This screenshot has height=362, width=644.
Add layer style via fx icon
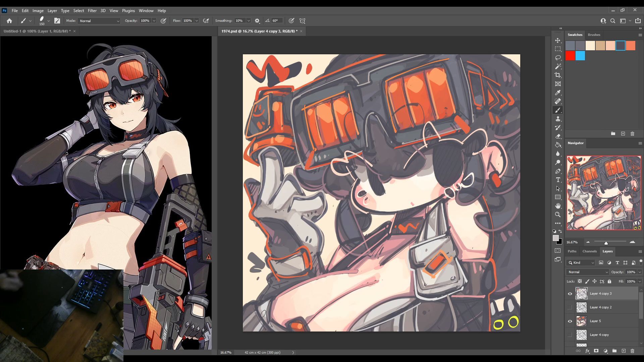click(x=587, y=351)
